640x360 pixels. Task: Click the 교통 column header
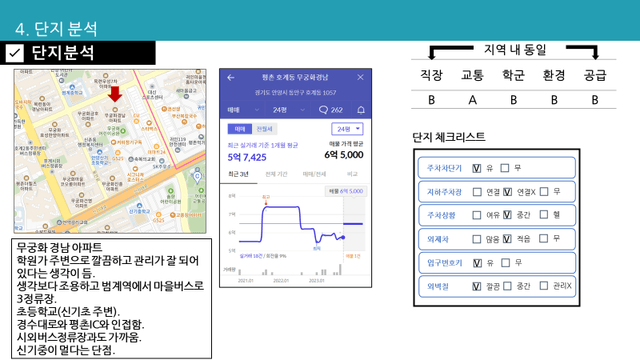[472, 75]
